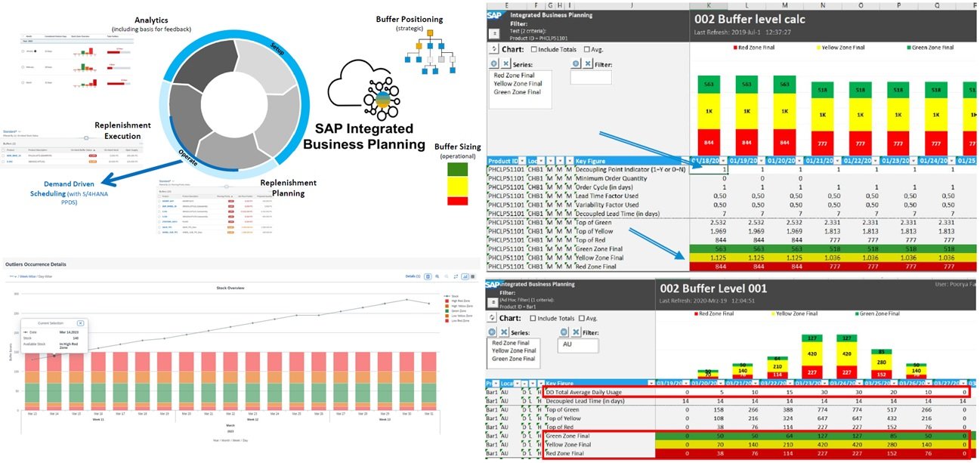Click Top of Green row in upper sheet
This screenshot has height=463, width=980.
point(731,223)
